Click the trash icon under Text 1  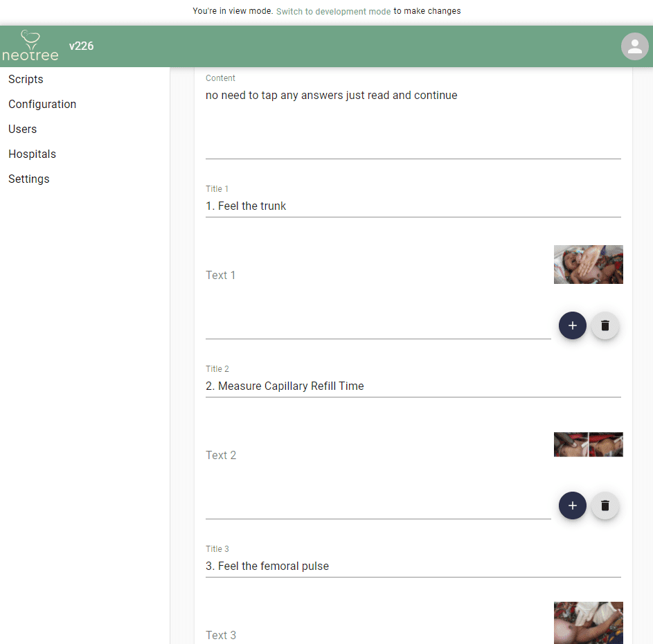tap(605, 325)
